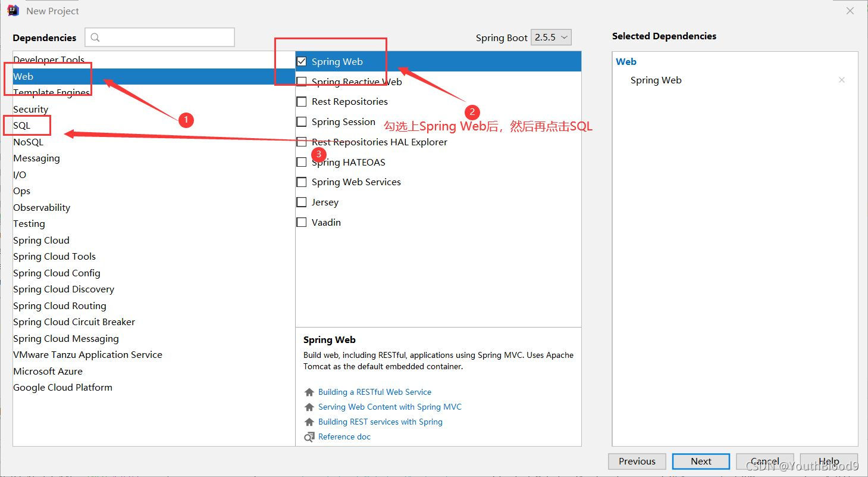This screenshot has height=477, width=868.
Task: Click the Help button
Action: pos(829,461)
